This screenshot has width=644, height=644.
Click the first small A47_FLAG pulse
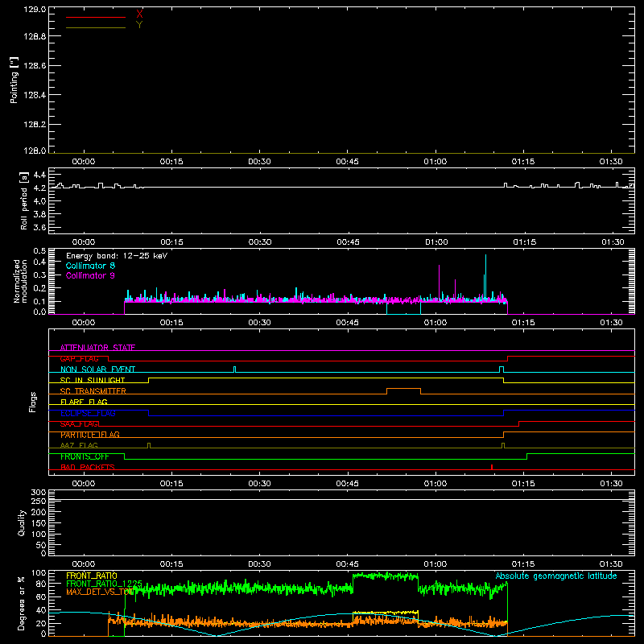(149, 445)
